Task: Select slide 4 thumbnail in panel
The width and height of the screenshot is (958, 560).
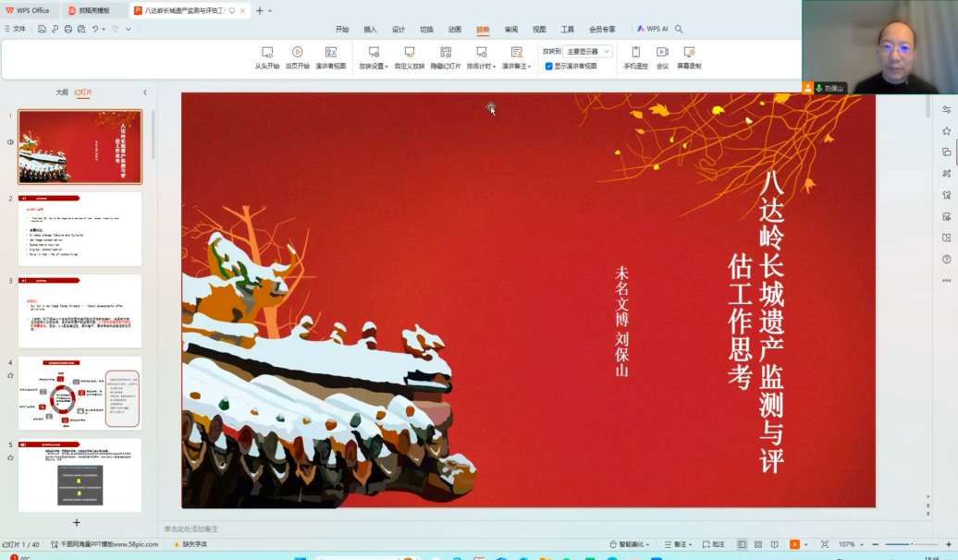Action: [x=80, y=393]
